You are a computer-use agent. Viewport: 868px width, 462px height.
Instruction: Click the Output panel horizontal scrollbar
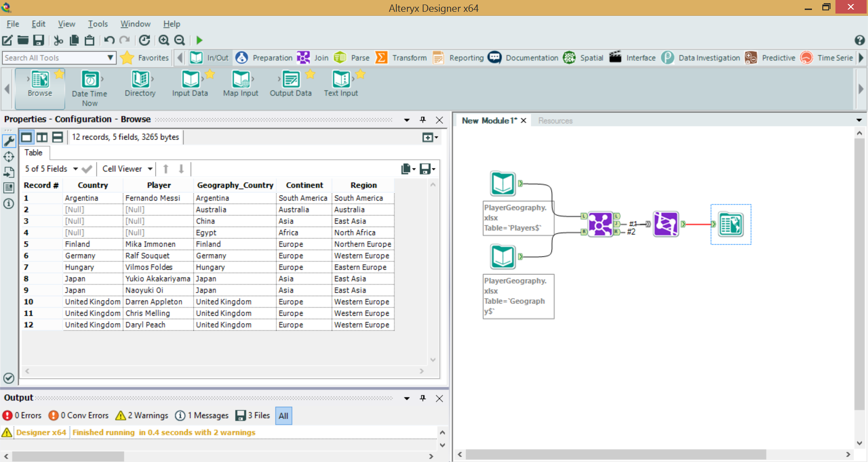coord(68,457)
